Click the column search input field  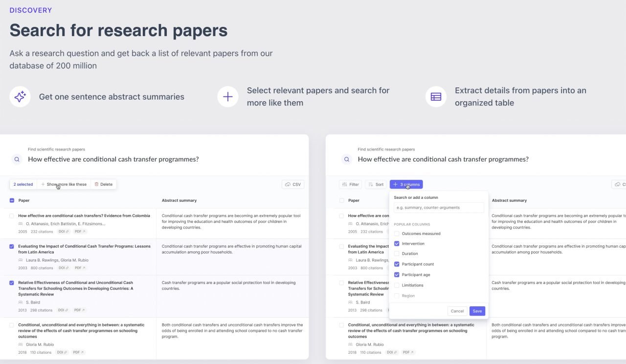coord(439,208)
